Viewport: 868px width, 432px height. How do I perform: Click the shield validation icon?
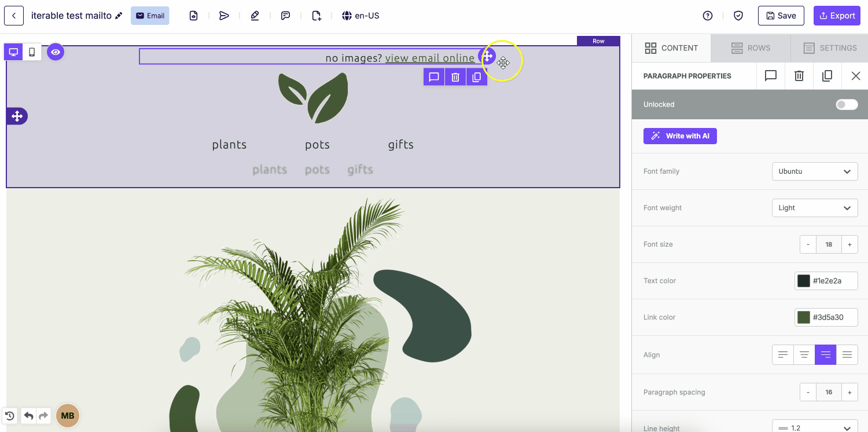[738, 16]
